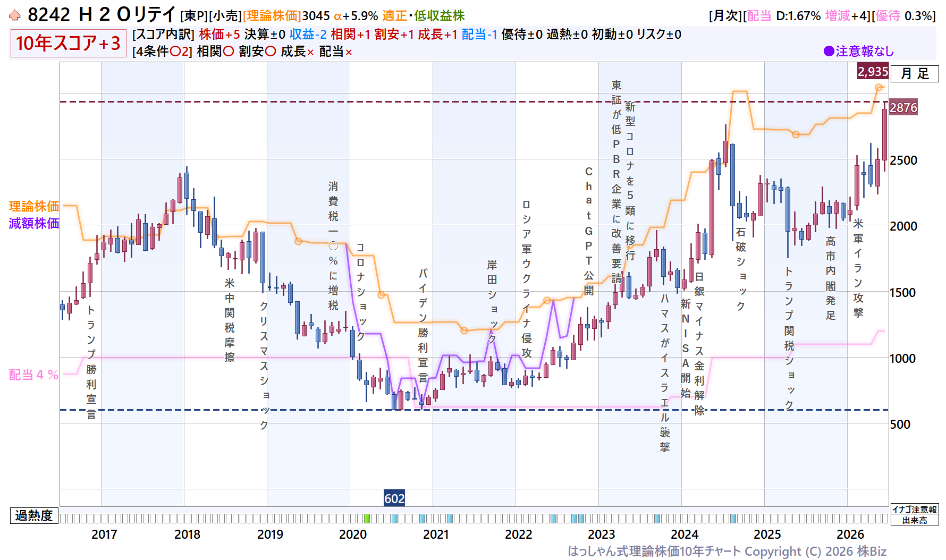The height and width of the screenshot is (560, 946).
Task: Click the stock title 8242 H2Oリテイ
Action: (x=102, y=15)
